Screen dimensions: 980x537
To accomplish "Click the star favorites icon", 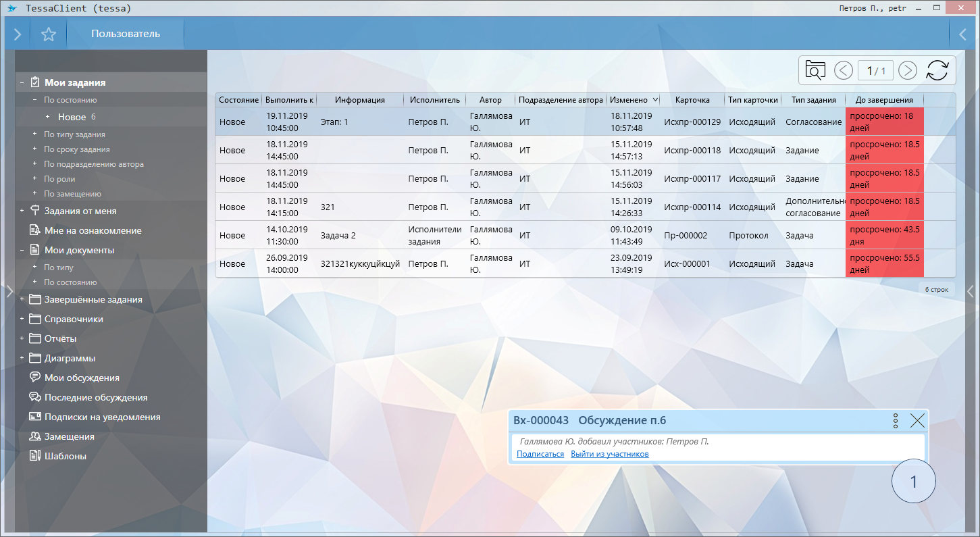I will tap(48, 34).
